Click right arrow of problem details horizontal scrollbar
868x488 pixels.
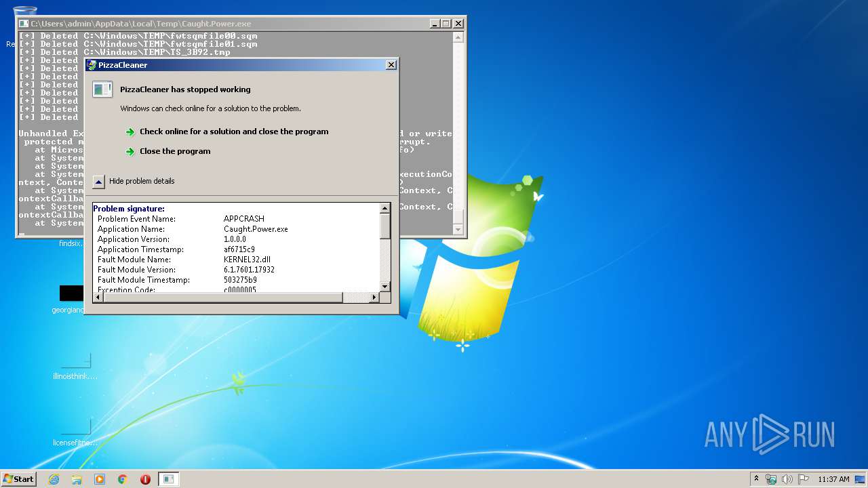374,297
